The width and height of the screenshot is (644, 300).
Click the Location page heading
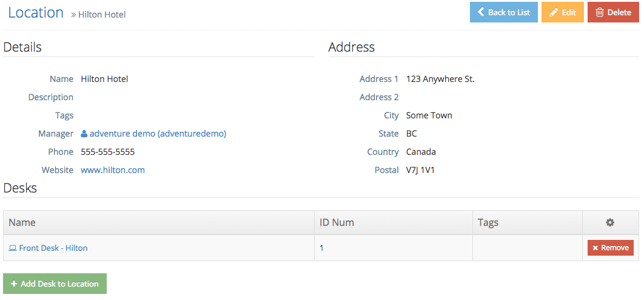pyautogui.click(x=36, y=12)
